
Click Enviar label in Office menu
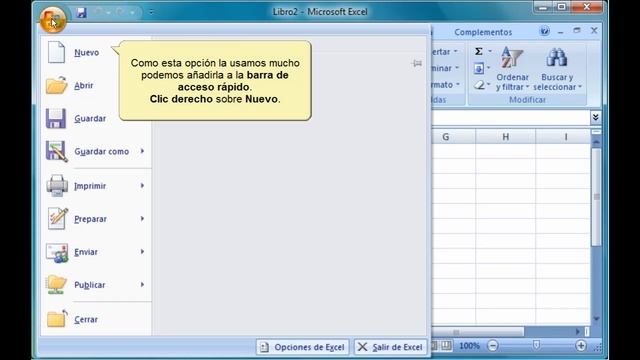click(x=86, y=252)
